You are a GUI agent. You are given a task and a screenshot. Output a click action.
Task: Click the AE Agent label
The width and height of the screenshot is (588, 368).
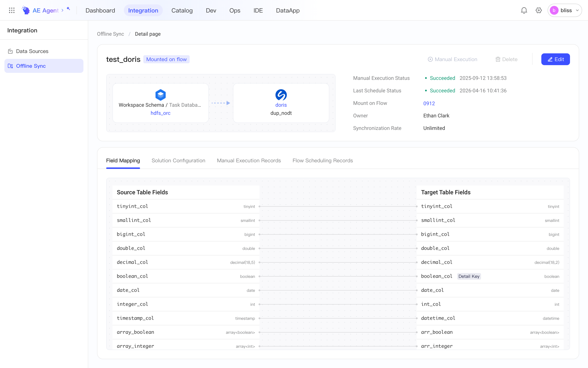[46, 10]
